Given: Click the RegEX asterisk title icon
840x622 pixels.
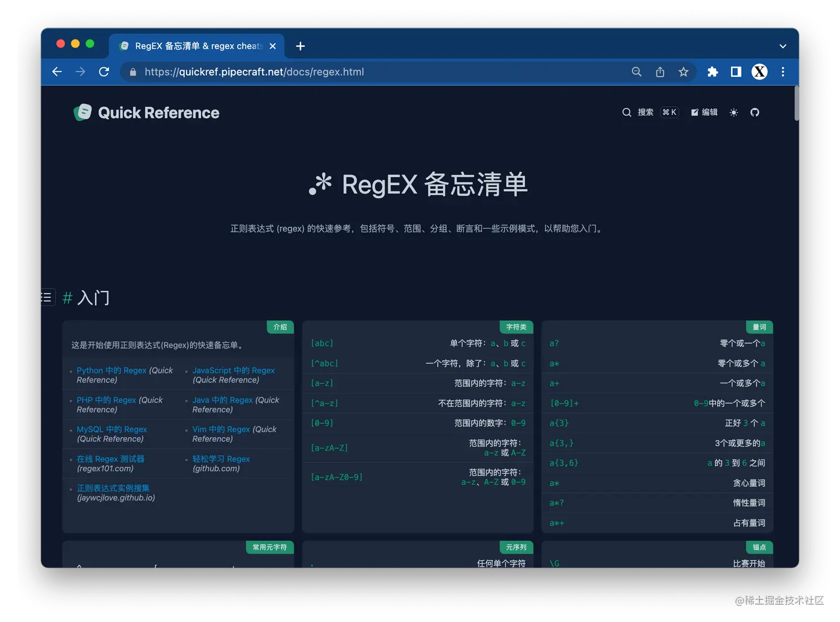Looking at the screenshot, I should 320,185.
